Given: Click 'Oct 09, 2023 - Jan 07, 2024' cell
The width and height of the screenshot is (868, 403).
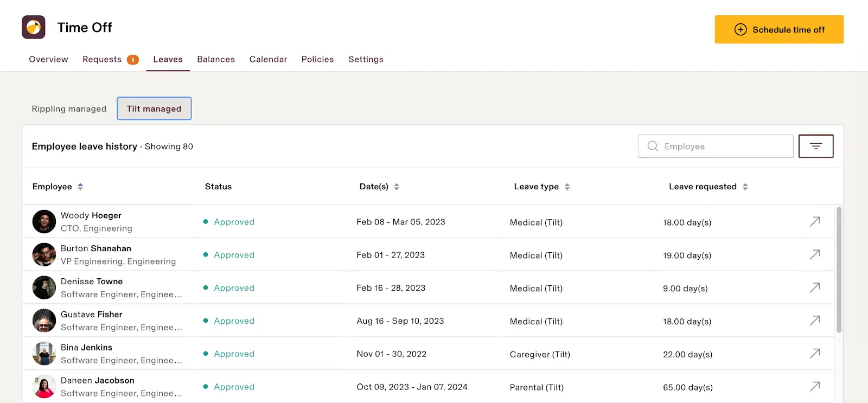Looking at the screenshot, I should (x=412, y=387).
